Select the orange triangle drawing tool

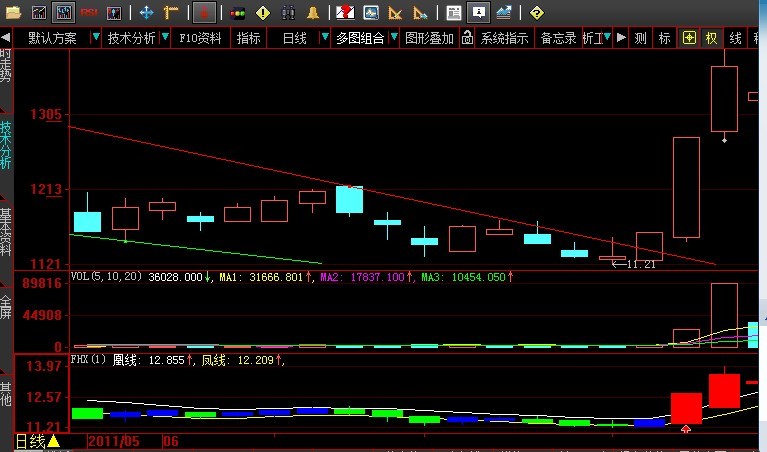pyautogui.click(x=395, y=13)
